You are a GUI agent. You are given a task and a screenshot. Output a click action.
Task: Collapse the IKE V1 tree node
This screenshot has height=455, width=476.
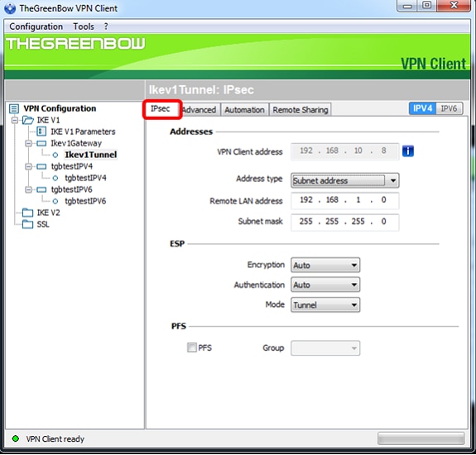point(15,121)
